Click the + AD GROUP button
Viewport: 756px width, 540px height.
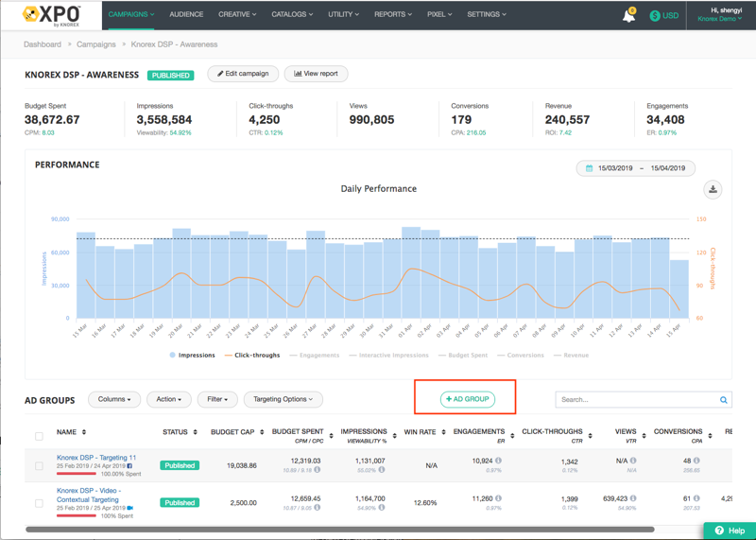coord(467,399)
